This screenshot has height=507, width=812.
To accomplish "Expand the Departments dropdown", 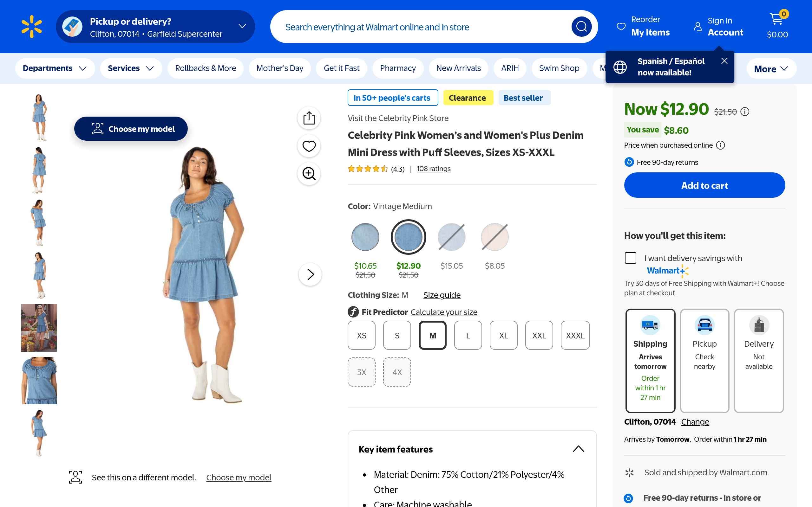I will click(55, 68).
